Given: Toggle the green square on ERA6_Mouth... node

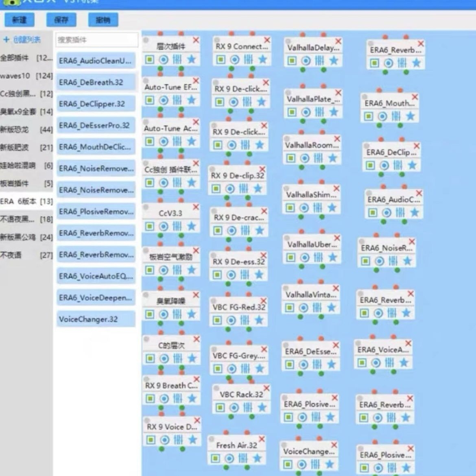Looking at the screenshot, I should pos(368,116).
